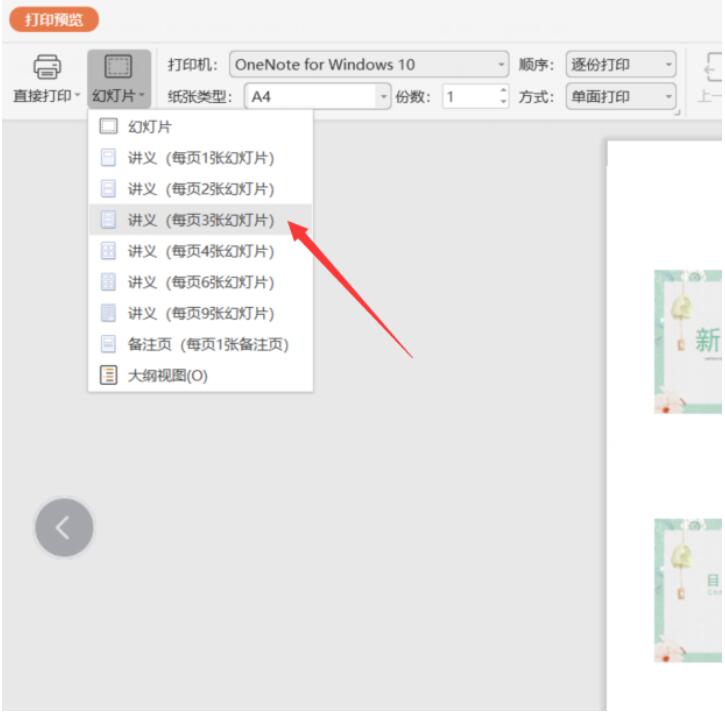Open the printer selection combo box
The height and width of the screenshot is (712, 725).
click(x=369, y=64)
